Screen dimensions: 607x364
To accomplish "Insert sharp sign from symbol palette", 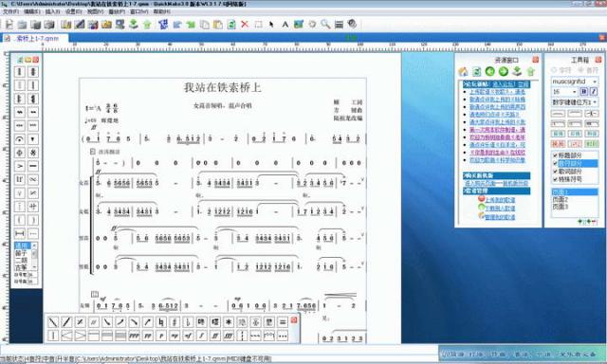I will [175, 322].
